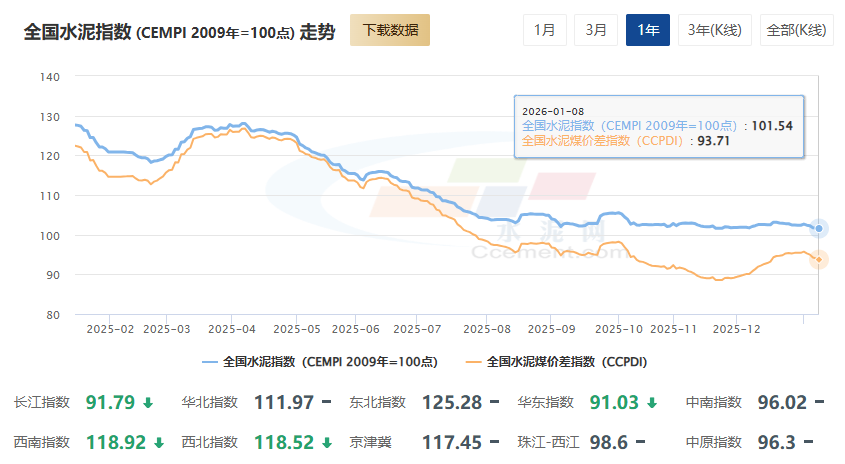Click the green down arrow beside 华东指数
Viewport: 845px width, 464px height.
coord(652,403)
